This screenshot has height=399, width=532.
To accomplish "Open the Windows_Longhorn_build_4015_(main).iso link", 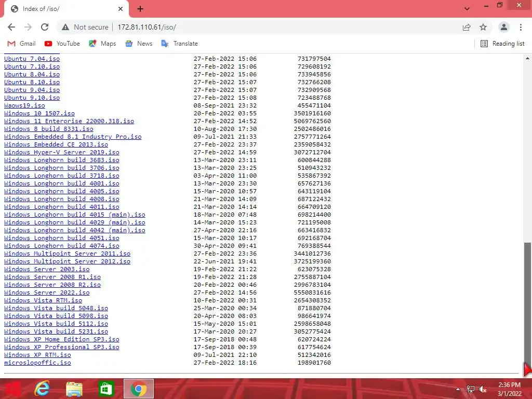I will click(75, 215).
